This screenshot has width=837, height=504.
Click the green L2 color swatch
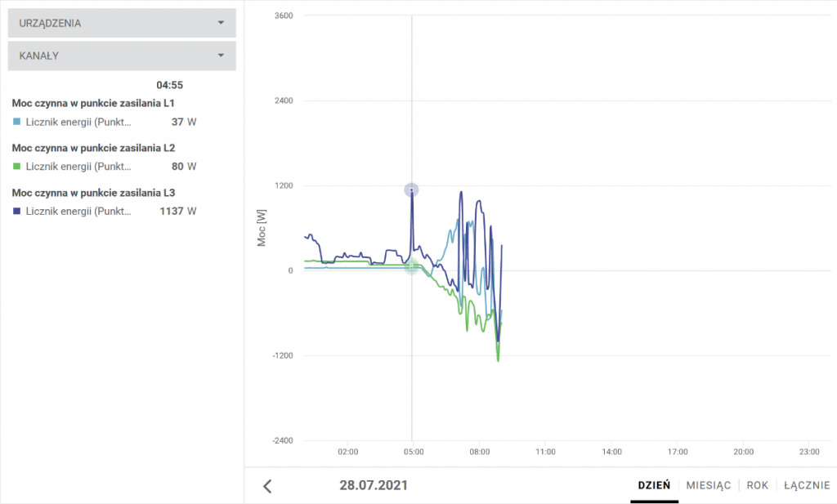coord(16,167)
